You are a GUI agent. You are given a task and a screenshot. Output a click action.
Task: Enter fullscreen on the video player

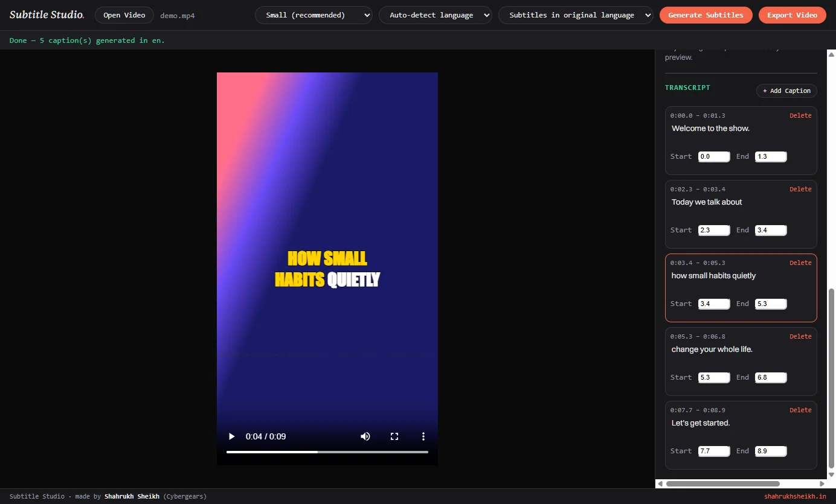[x=394, y=436]
